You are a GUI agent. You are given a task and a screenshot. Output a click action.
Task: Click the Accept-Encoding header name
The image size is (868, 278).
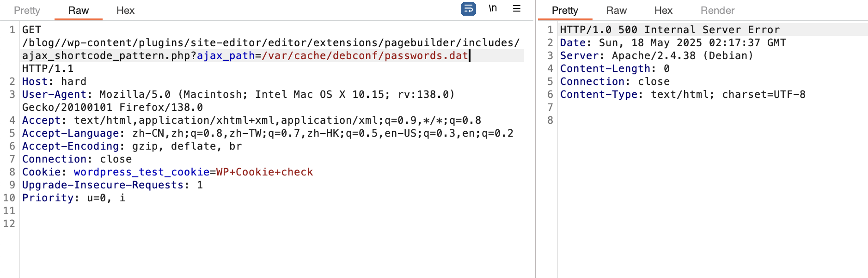tap(71, 146)
